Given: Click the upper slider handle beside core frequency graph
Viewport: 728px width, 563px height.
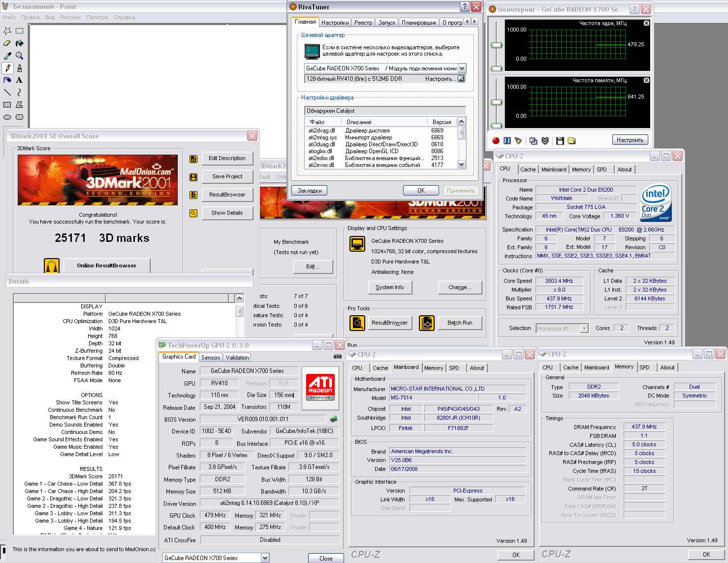Looking at the screenshot, I should pyautogui.click(x=497, y=45).
